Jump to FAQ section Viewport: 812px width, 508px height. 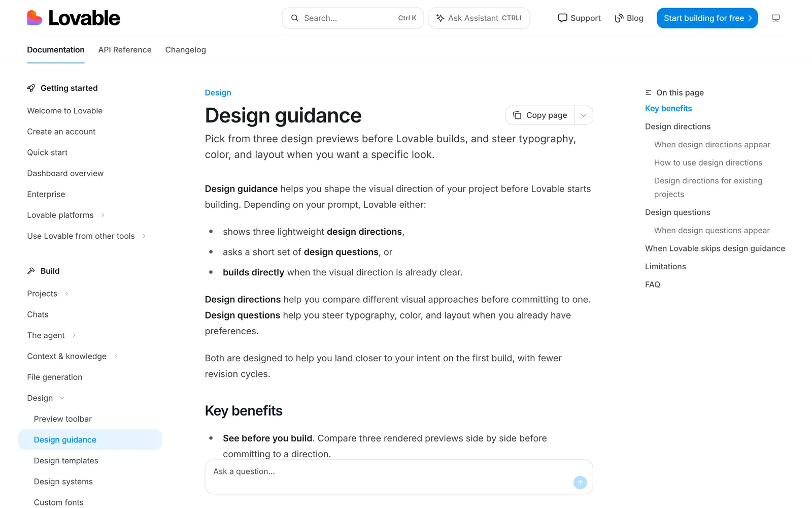pyautogui.click(x=653, y=284)
